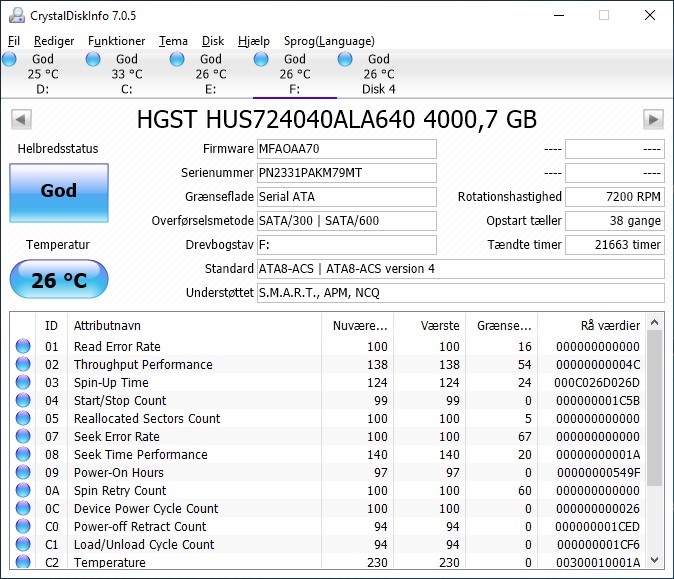Open the Funktioner menu

tap(116, 41)
